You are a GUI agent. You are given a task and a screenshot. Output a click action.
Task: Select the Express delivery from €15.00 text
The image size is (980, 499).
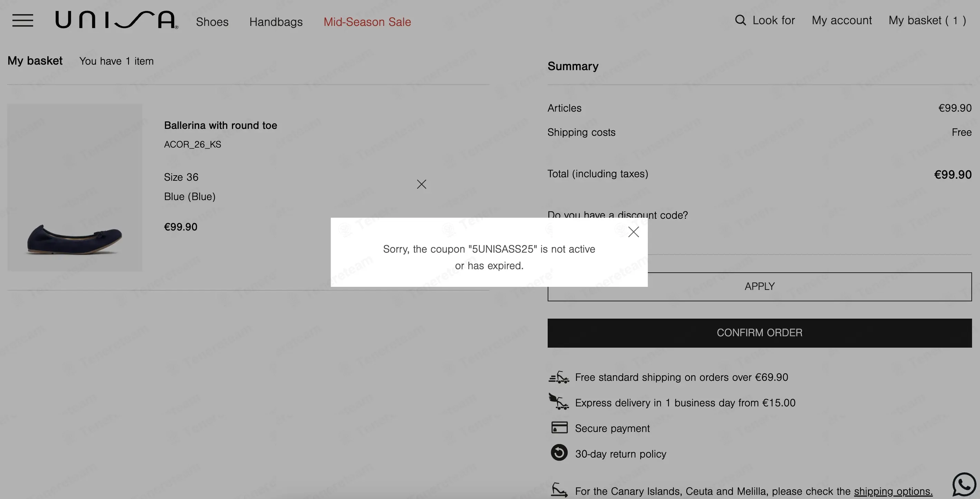click(685, 403)
